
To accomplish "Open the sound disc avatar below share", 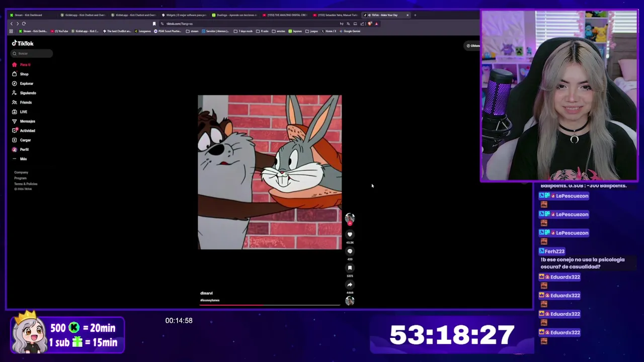I will (350, 301).
